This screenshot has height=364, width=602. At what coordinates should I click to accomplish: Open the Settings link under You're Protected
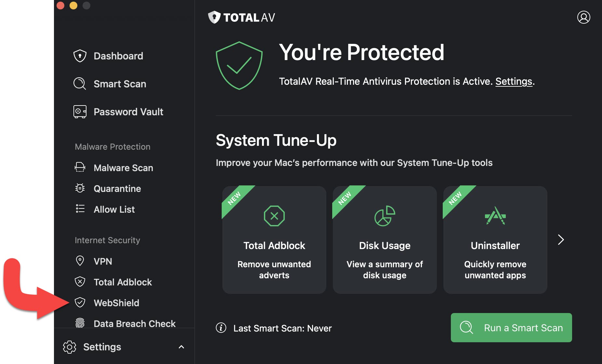pyautogui.click(x=514, y=82)
